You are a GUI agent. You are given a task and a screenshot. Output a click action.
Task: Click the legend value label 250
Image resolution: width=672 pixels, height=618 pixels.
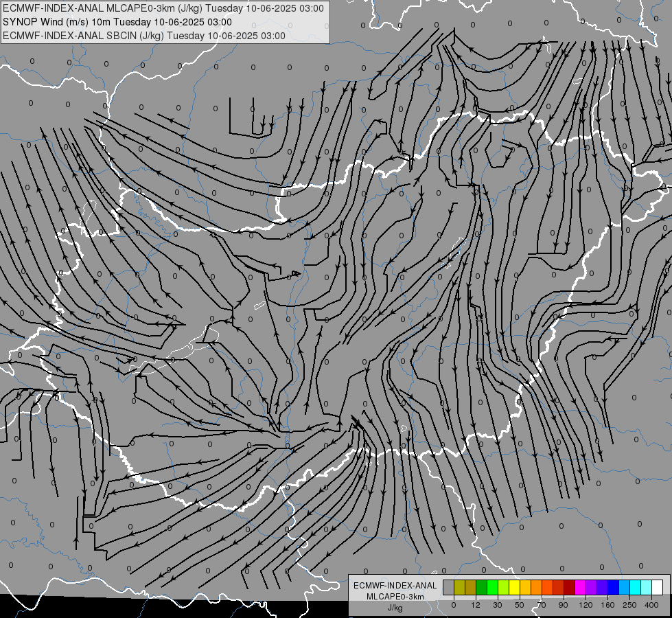tap(629, 605)
